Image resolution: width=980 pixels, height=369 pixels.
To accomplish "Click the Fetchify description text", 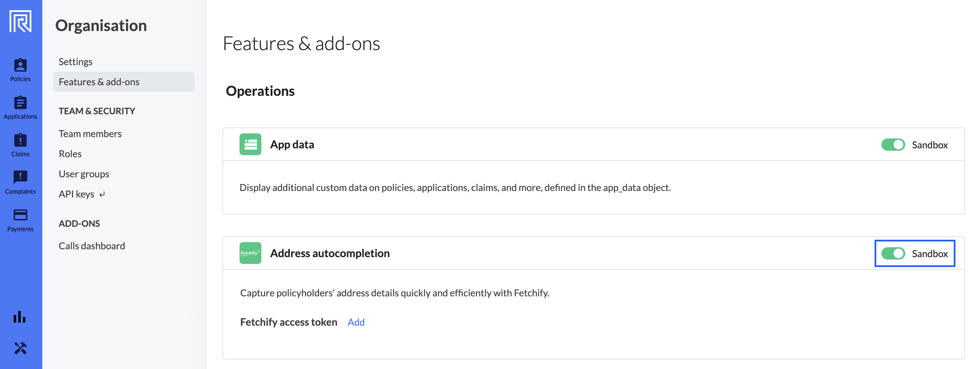I will point(394,293).
